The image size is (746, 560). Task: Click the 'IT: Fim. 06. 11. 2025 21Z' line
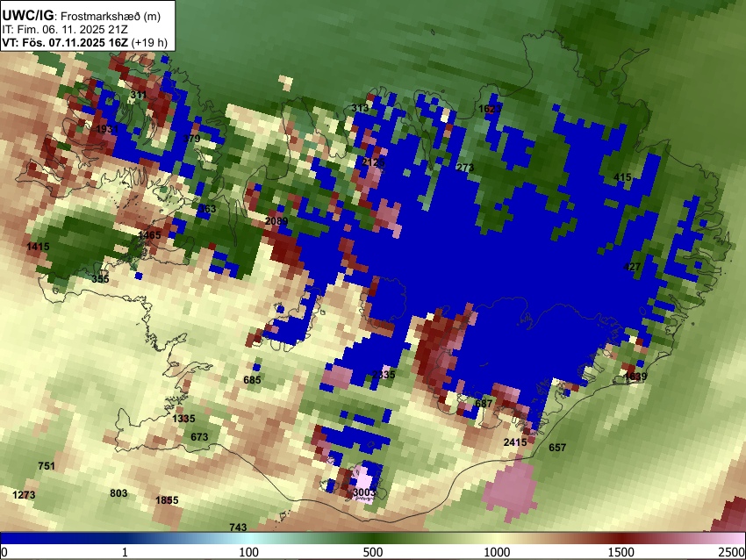(65, 30)
